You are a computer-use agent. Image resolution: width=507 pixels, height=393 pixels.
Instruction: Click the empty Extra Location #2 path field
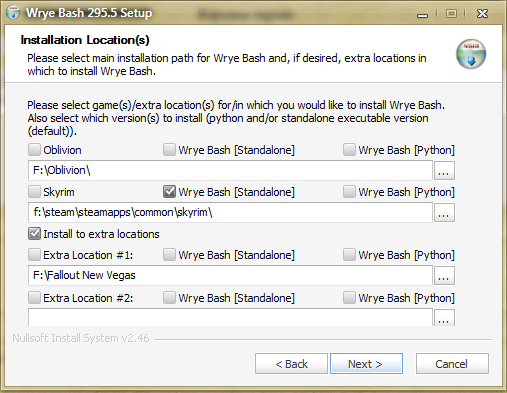click(230, 317)
